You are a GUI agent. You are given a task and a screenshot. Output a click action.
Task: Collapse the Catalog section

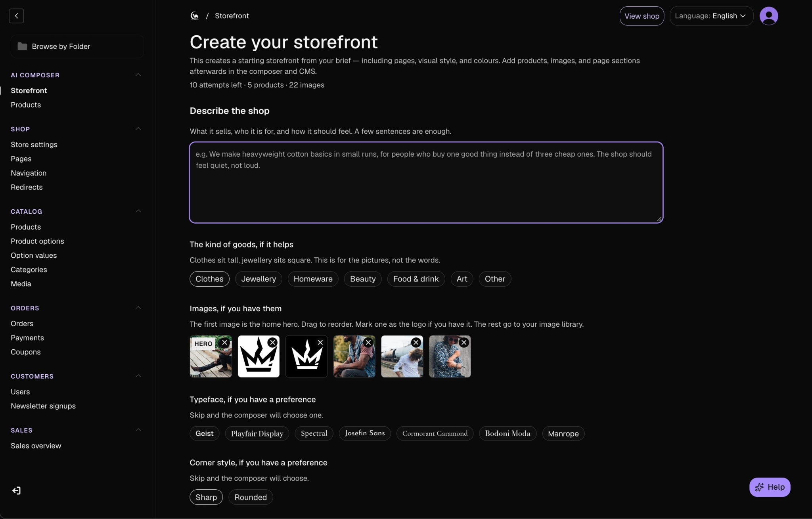(x=138, y=211)
